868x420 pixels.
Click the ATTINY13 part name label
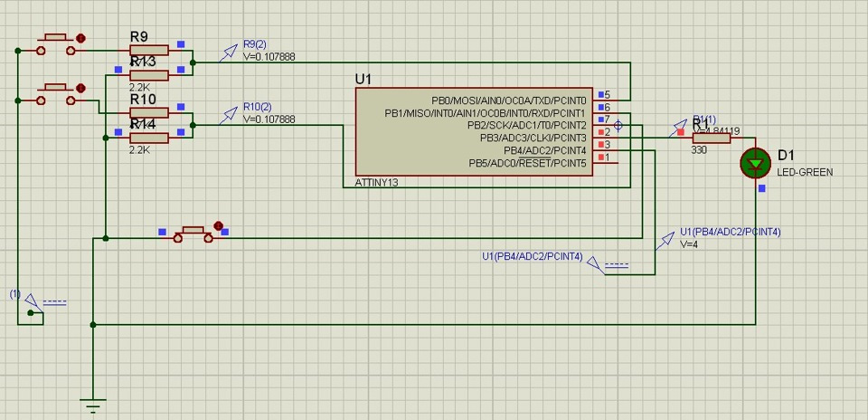click(376, 182)
